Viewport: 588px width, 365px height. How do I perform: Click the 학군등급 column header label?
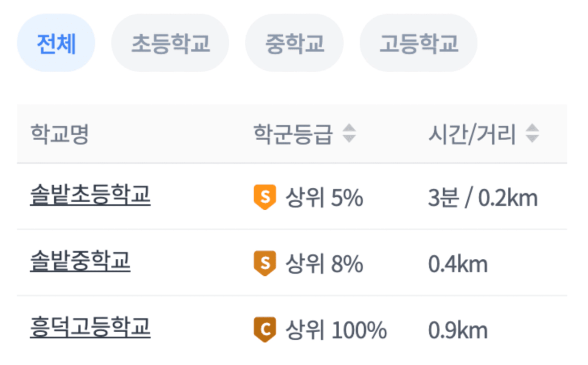click(293, 134)
